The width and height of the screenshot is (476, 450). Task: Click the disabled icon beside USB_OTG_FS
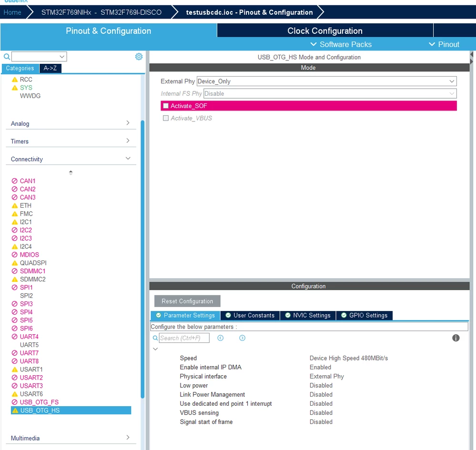(x=15, y=402)
